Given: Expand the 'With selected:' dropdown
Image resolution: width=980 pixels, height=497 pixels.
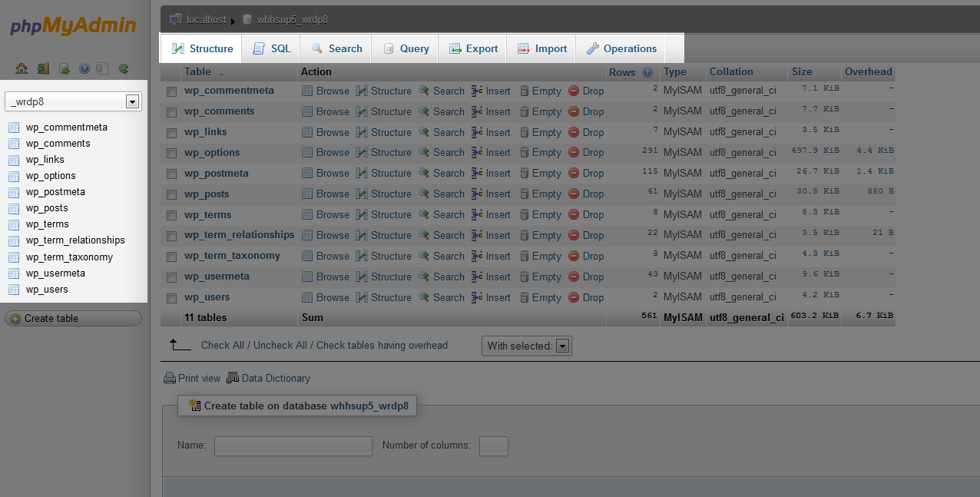Looking at the screenshot, I should tap(562, 346).
